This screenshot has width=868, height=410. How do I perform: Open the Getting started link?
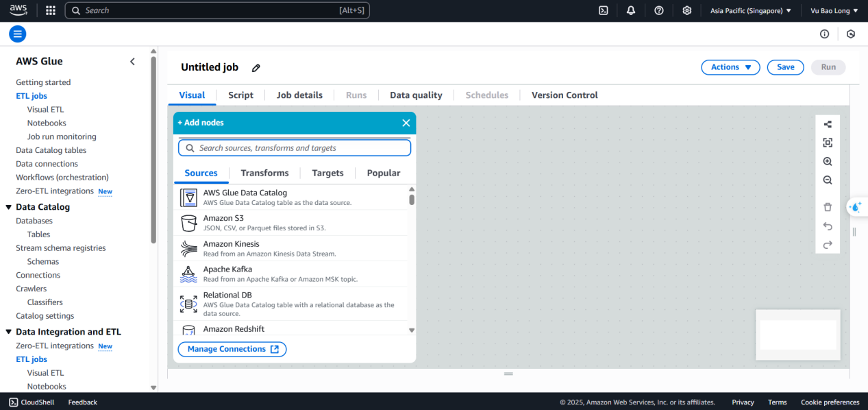(43, 82)
